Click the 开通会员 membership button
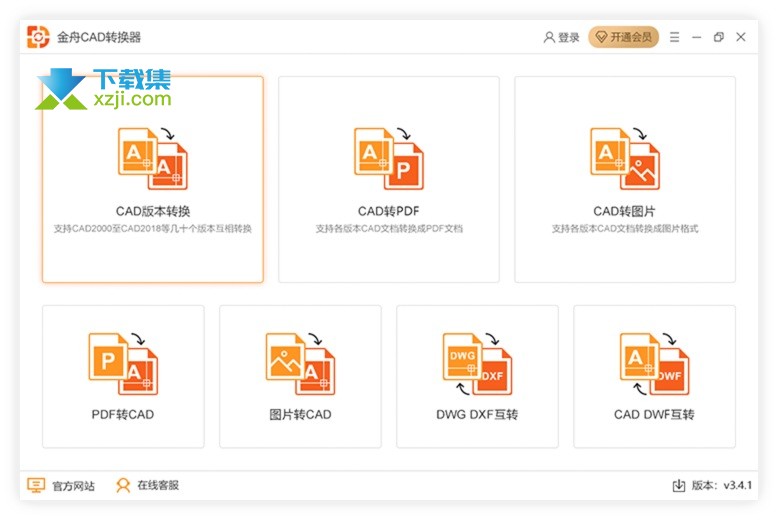This screenshot has width=778, height=520. pos(623,37)
